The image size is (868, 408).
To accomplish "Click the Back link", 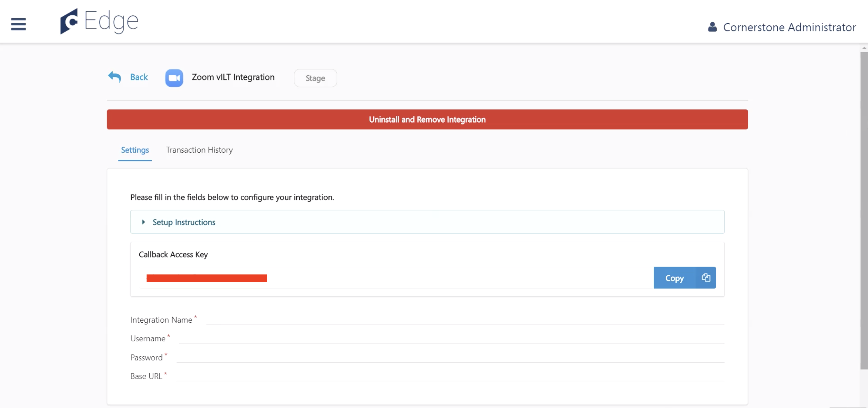I will click(x=139, y=77).
